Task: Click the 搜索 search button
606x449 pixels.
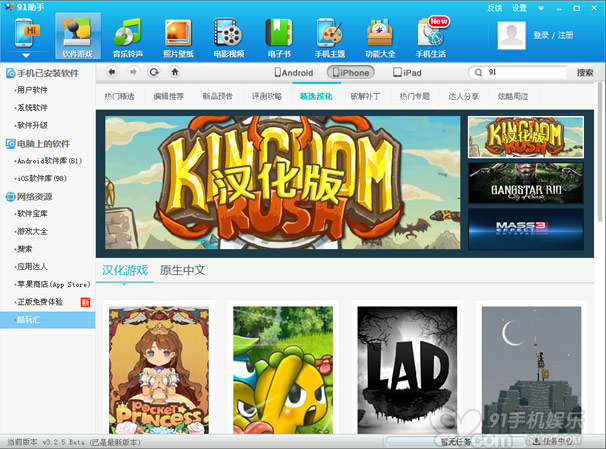Action: (x=585, y=72)
